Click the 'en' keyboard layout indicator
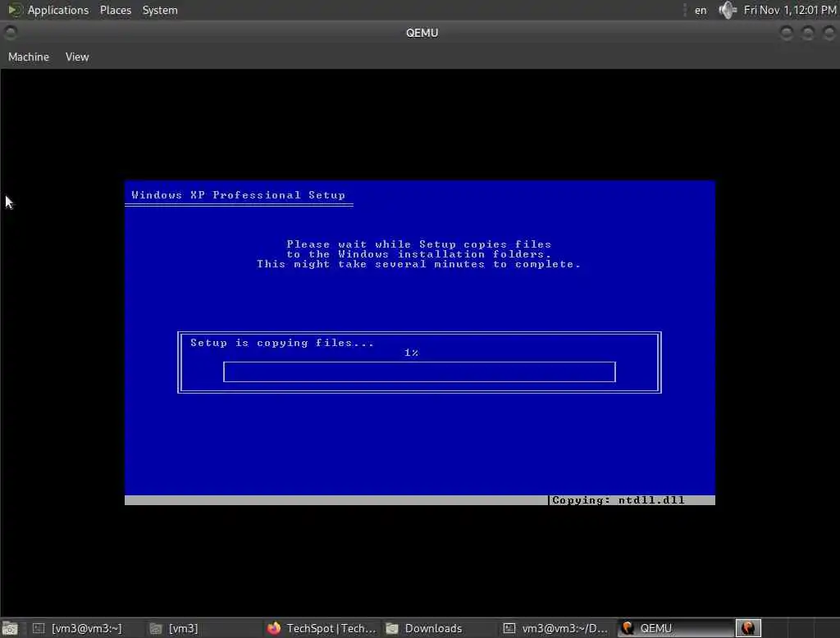The image size is (840, 638). (701, 10)
